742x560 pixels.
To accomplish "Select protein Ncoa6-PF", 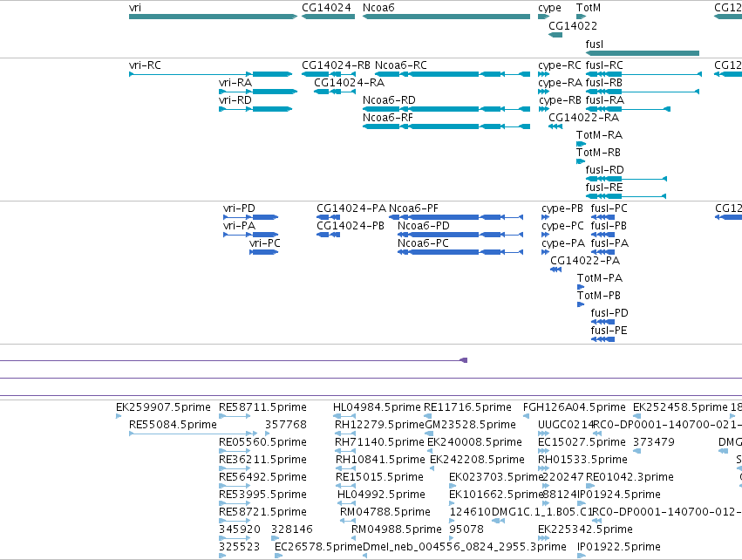I will point(456,217).
